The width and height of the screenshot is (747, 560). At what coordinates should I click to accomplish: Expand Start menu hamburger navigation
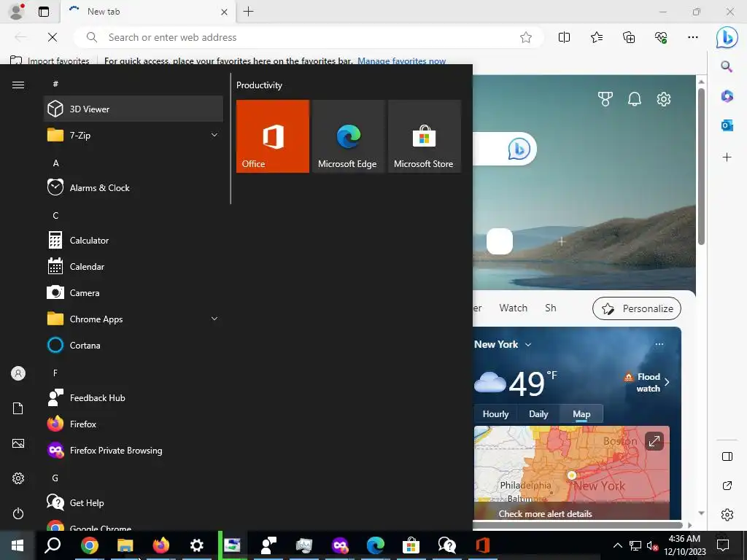(x=18, y=85)
